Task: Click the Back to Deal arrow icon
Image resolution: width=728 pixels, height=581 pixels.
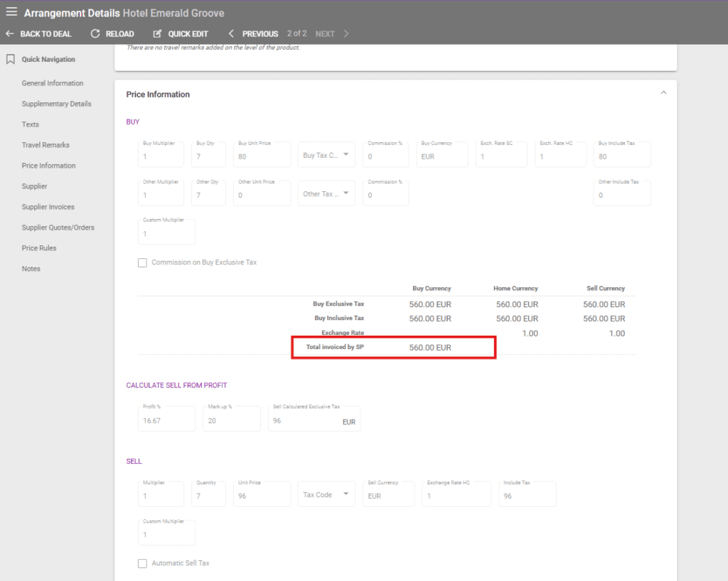Action: (9, 33)
